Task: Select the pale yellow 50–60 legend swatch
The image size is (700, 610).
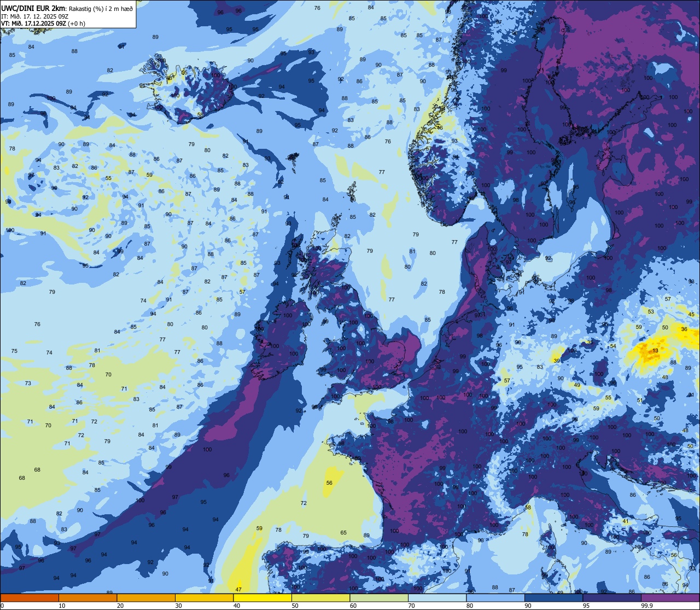Action: (320, 597)
